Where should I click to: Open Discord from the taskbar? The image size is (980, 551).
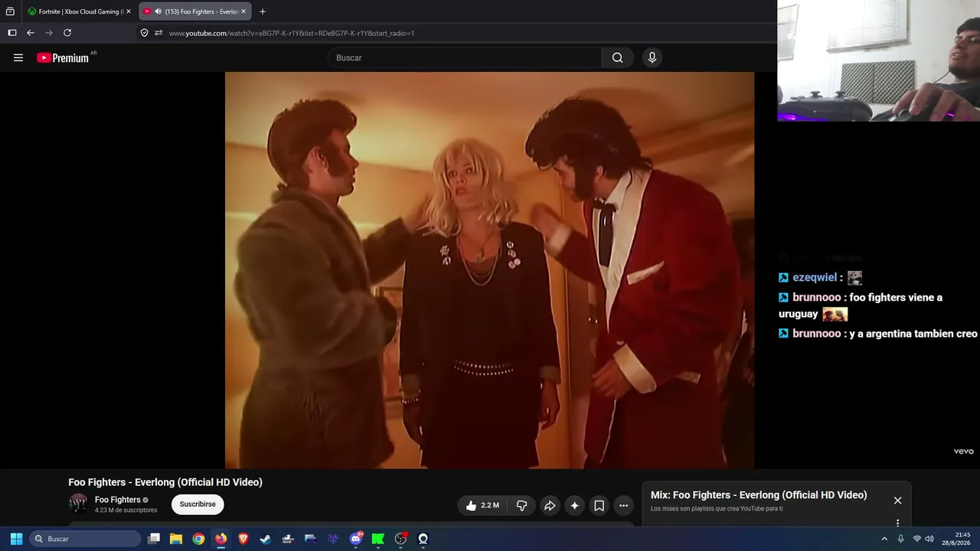355,539
